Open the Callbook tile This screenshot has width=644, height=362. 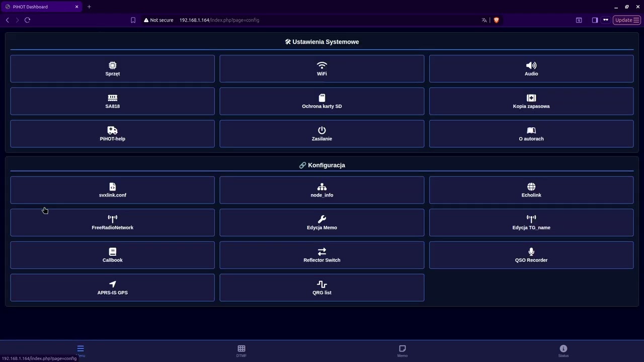pos(112,255)
